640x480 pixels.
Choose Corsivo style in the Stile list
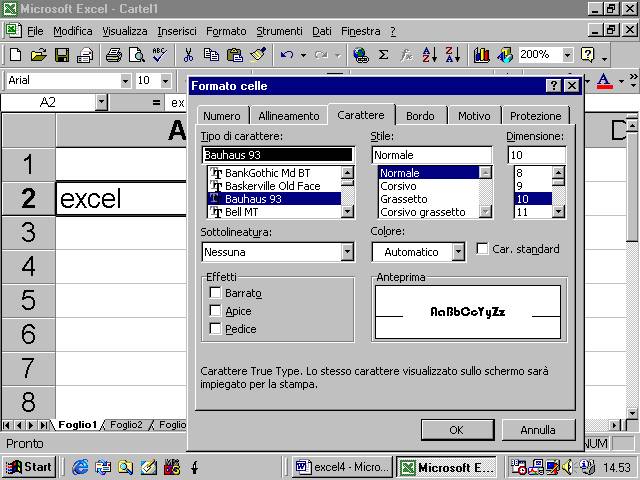tap(429, 186)
